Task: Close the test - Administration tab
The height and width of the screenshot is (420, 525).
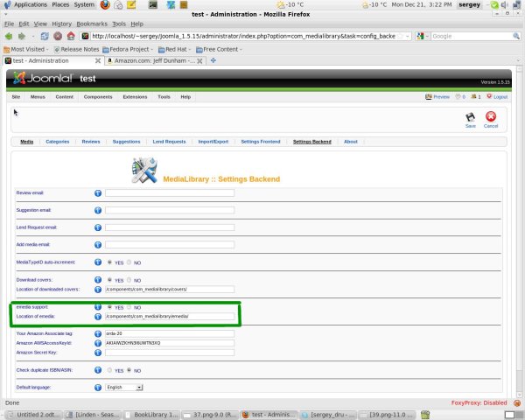Action: (98, 60)
